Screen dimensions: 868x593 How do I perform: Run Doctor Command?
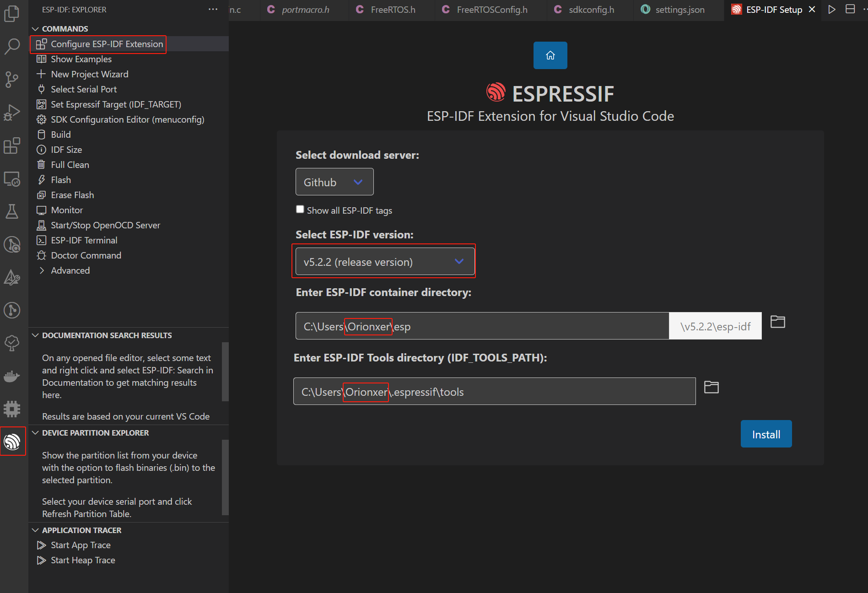click(x=129, y=255)
